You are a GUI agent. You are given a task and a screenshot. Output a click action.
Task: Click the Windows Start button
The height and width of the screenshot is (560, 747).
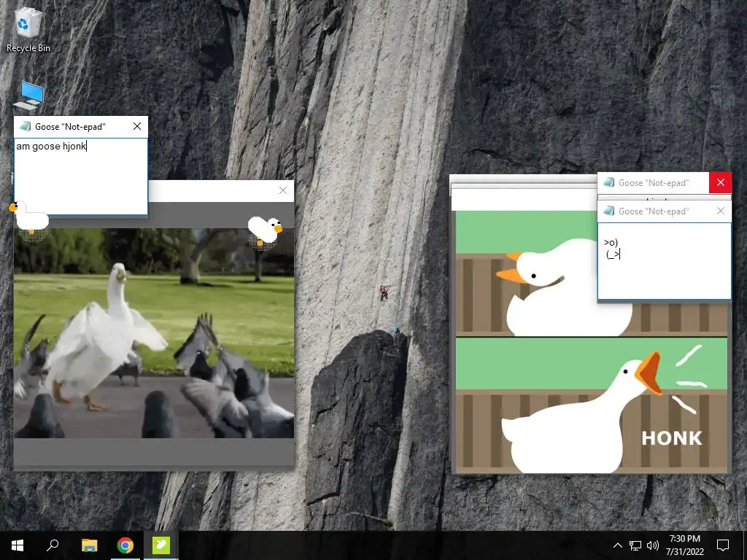[18, 545]
